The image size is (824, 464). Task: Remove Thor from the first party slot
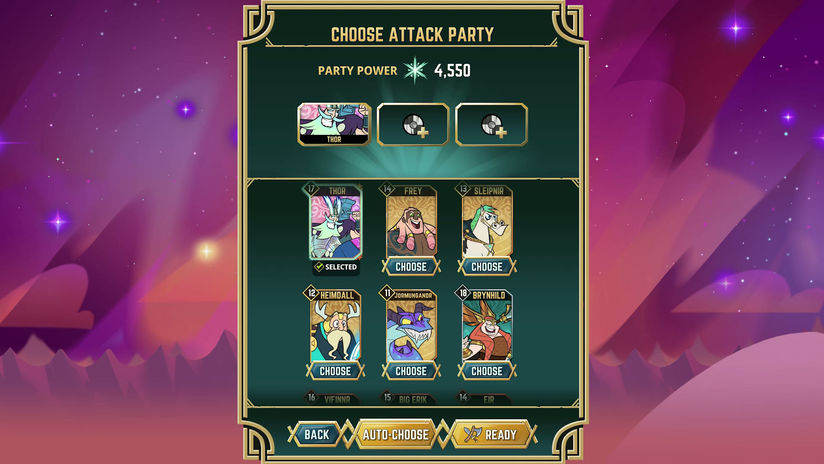click(x=334, y=125)
